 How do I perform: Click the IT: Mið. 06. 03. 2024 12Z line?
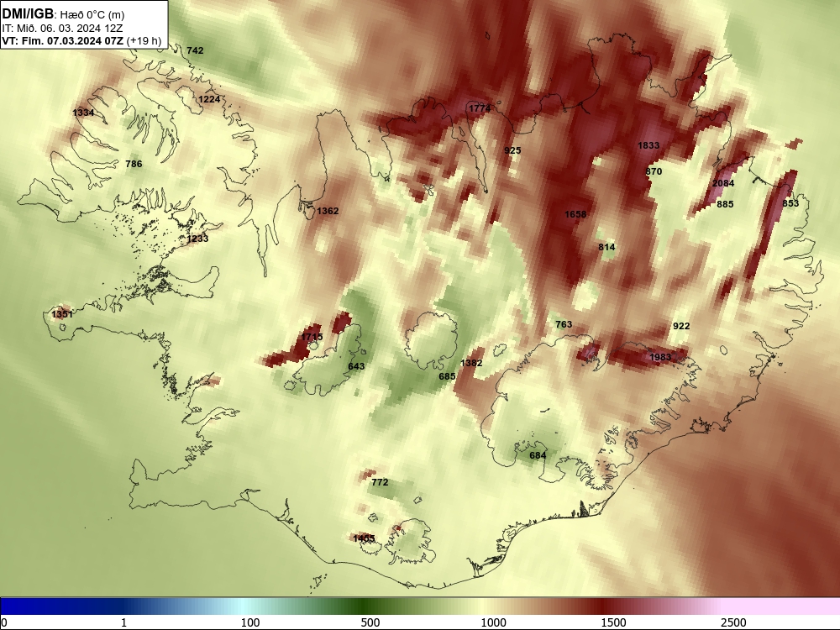[62, 28]
